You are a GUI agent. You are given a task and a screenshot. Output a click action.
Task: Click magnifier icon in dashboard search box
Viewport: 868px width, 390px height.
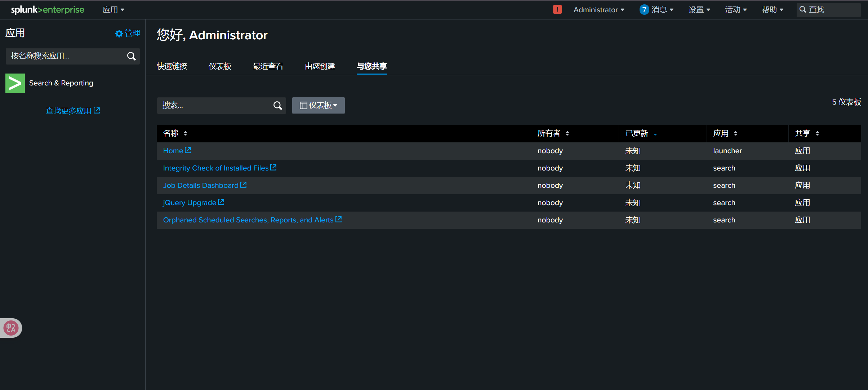pos(277,106)
